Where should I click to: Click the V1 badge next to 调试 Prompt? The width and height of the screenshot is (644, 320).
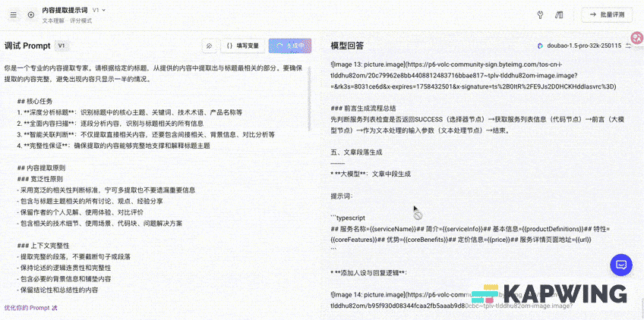(62, 46)
